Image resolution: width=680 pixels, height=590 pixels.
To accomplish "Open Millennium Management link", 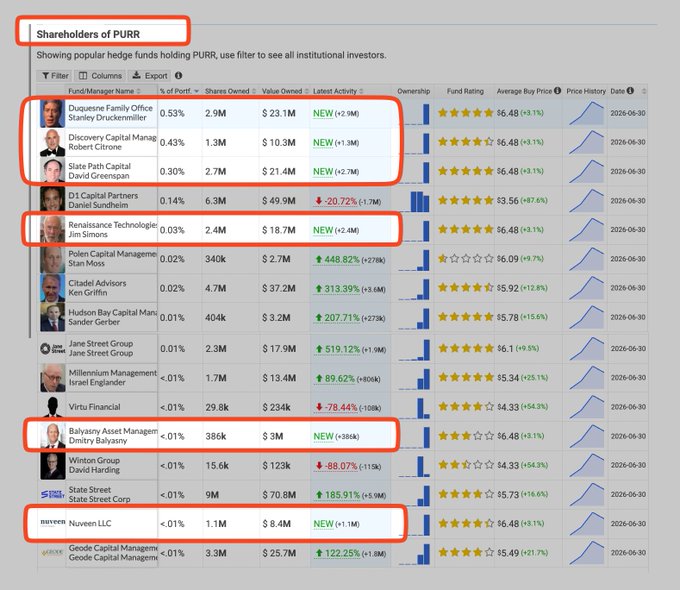I will click(113, 373).
